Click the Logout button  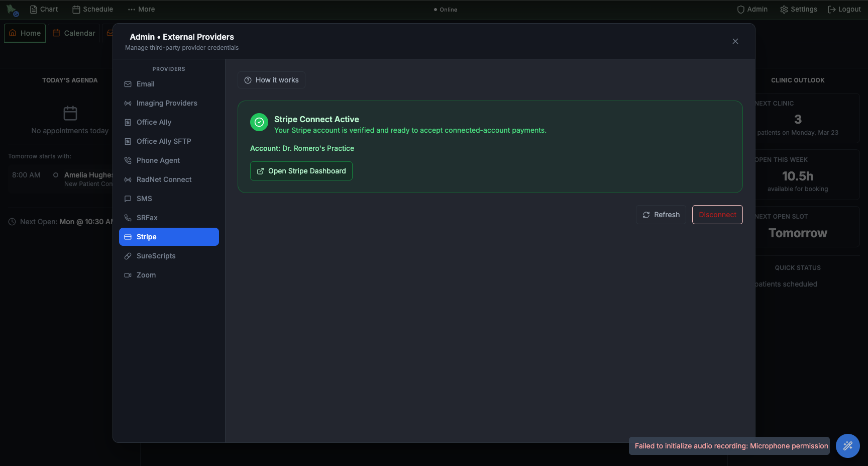(844, 10)
